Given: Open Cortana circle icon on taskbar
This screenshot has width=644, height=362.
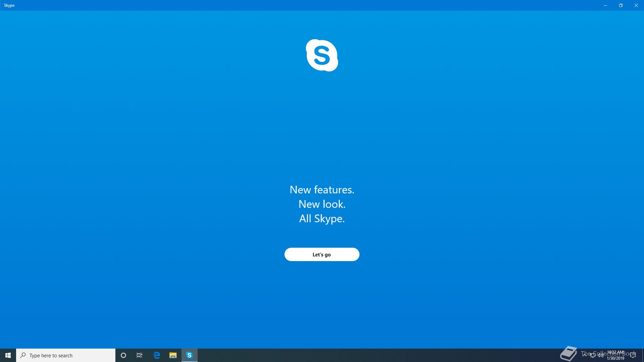Looking at the screenshot, I should point(123,355).
